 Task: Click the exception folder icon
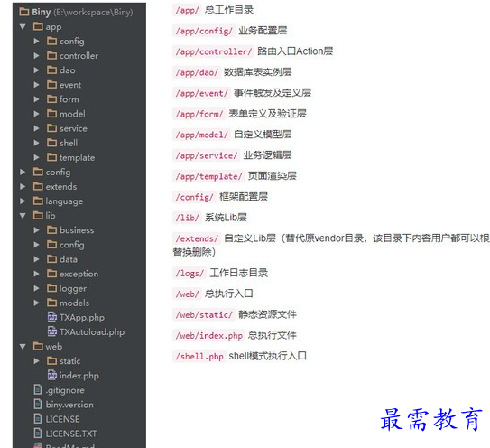click(x=51, y=274)
